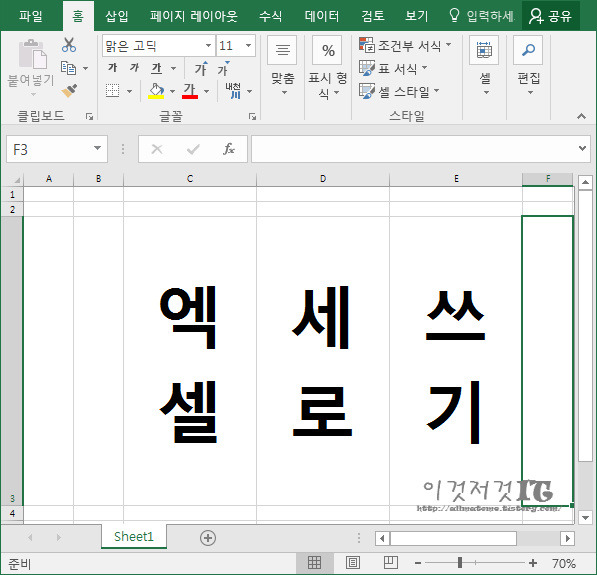Apply yellow fill color bucket

(x=156, y=91)
